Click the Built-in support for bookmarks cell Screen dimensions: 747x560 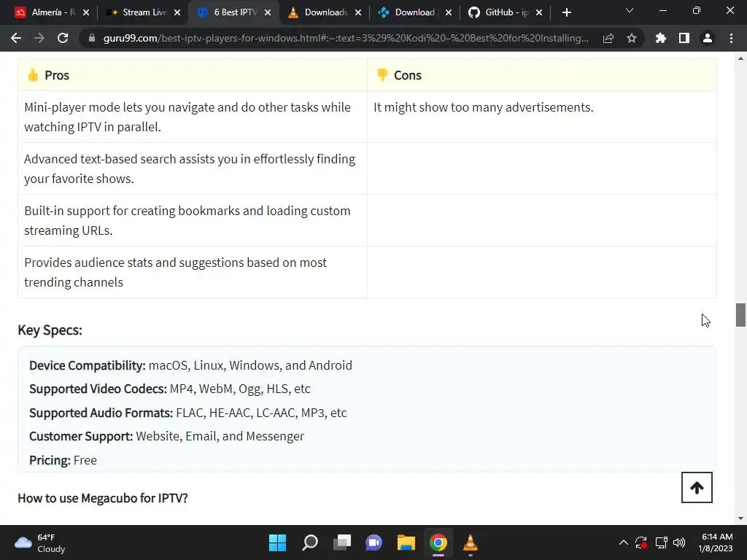193,220
